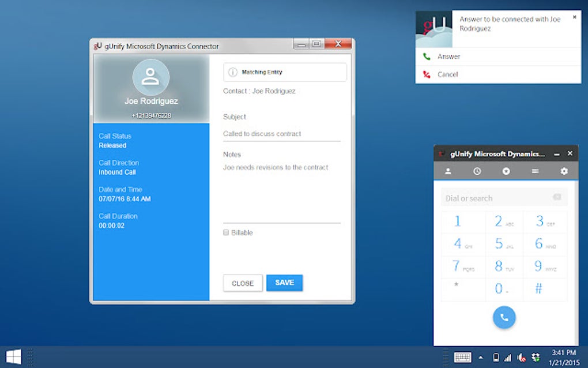
Task: Dial digit 3 on keypad
Action: point(545,221)
